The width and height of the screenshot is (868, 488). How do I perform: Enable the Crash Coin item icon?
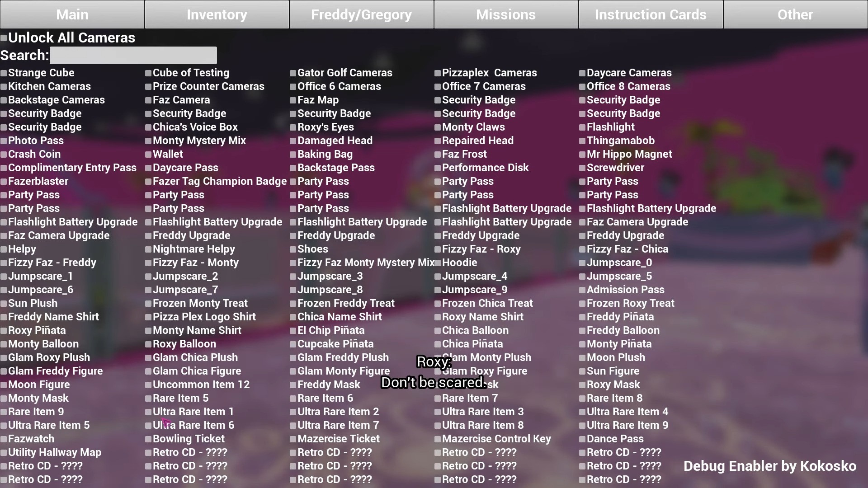(4, 154)
